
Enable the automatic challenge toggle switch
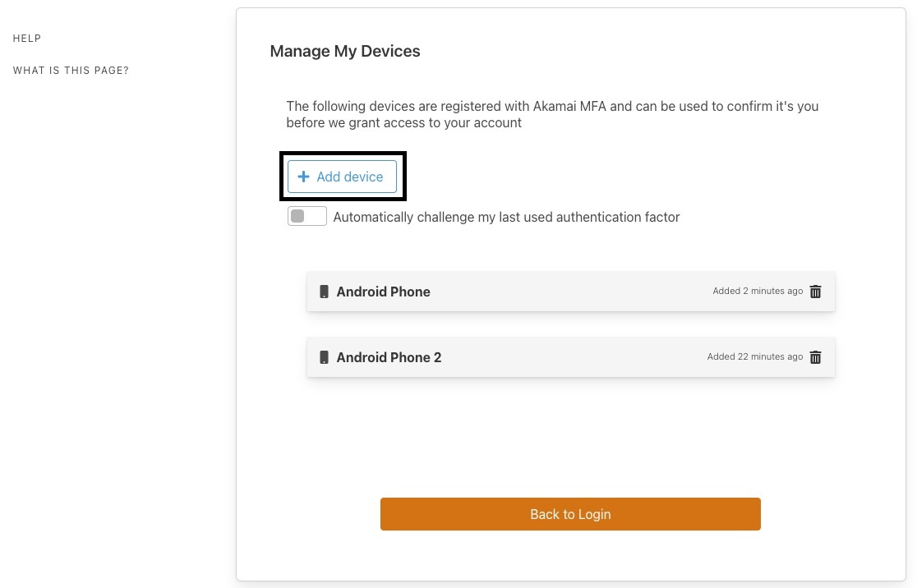point(306,217)
